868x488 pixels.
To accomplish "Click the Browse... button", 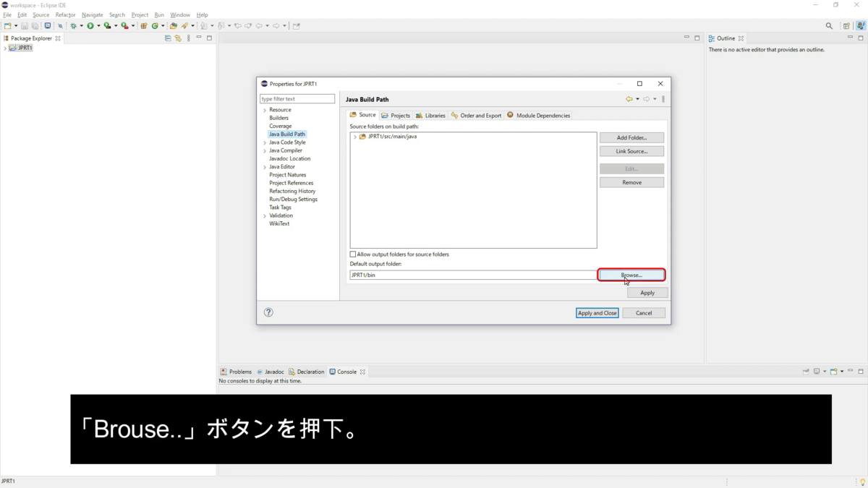I will tap(631, 275).
